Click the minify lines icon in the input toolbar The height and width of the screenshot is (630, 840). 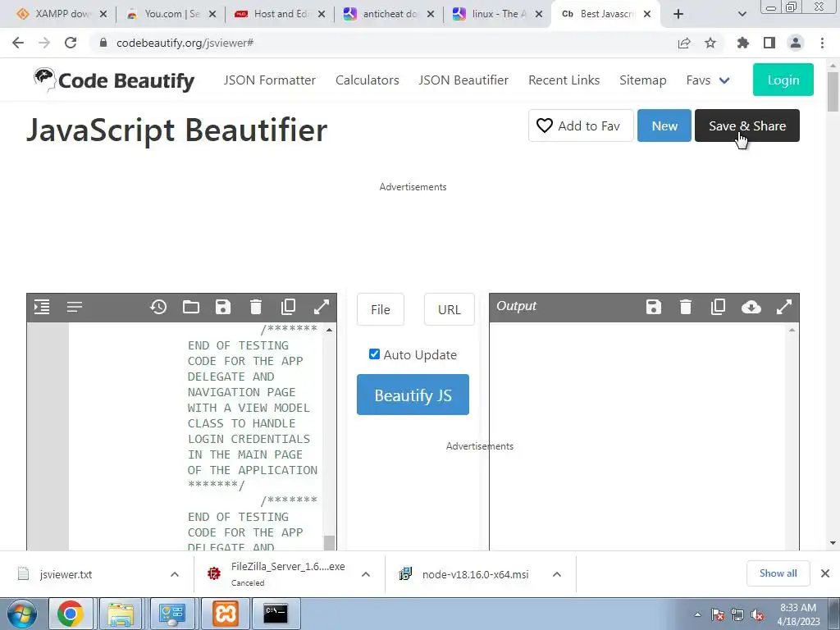75,307
